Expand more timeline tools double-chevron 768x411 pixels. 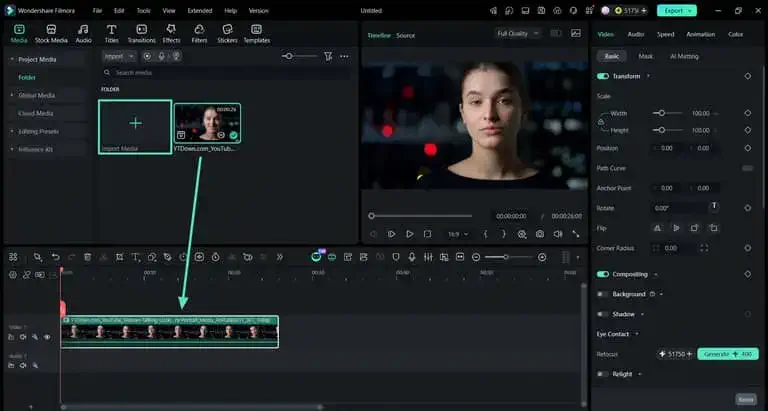click(280, 257)
